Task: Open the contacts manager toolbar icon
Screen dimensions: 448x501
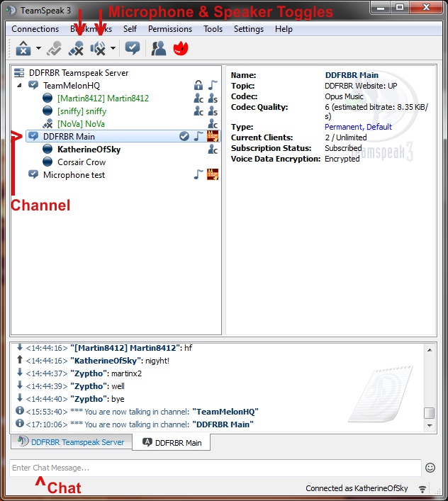Action: point(159,48)
